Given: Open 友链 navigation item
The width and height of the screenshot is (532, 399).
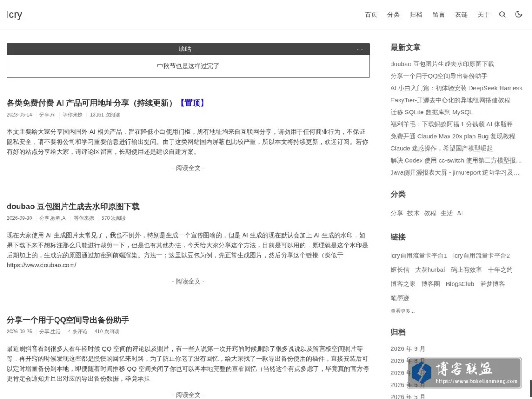Looking at the screenshot, I should 461,15.
